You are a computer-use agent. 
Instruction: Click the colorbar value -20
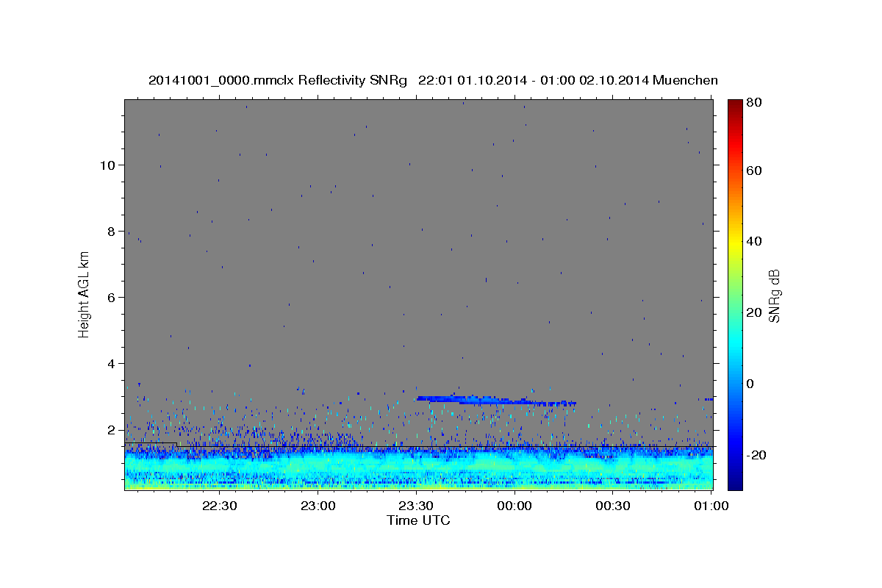[756, 455]
